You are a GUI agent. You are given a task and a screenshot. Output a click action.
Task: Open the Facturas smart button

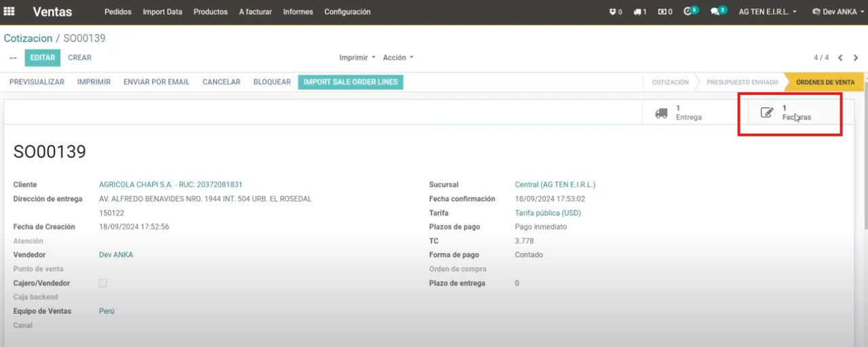pos(789,113)
